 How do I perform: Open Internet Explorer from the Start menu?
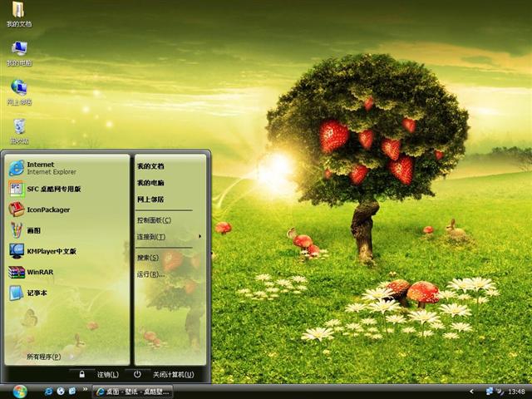[x=50, y=168]
